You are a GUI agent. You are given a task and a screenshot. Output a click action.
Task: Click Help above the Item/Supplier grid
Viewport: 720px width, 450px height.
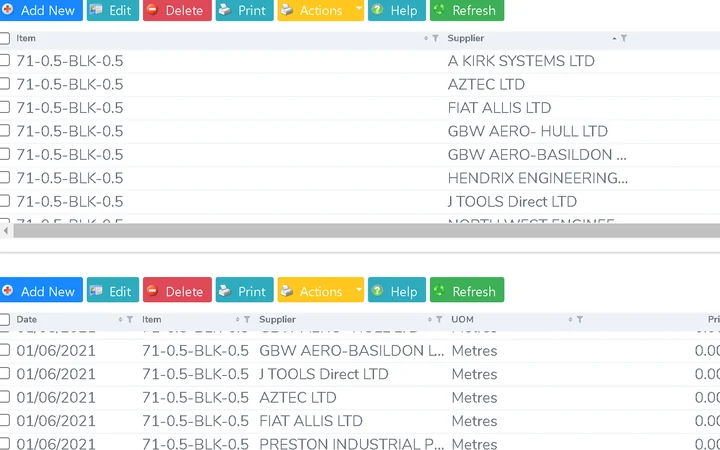pyautogui.click(x=397, y=10)
